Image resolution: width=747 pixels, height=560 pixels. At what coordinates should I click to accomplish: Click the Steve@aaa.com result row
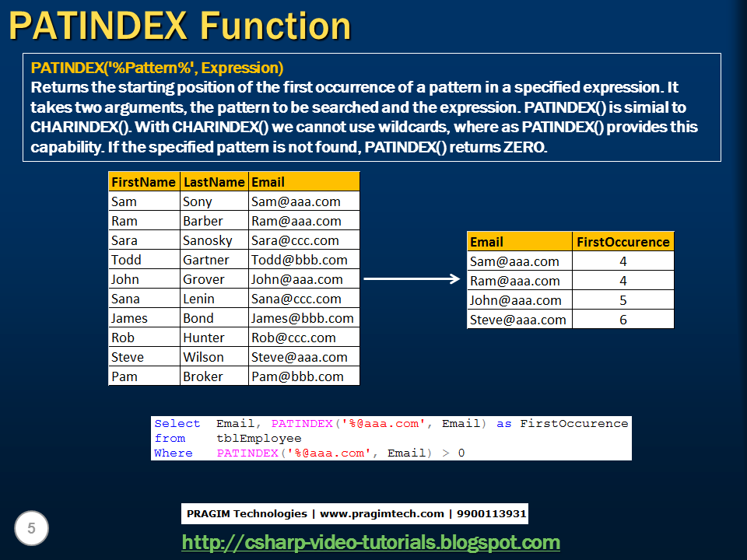point(517,319)
